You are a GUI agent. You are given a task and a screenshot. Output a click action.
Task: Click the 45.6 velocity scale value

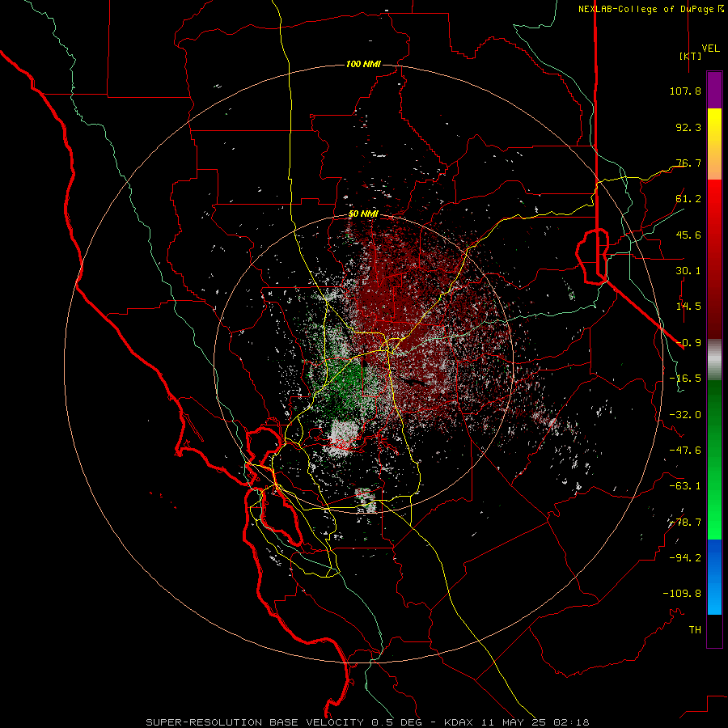[x=688, y=235]
